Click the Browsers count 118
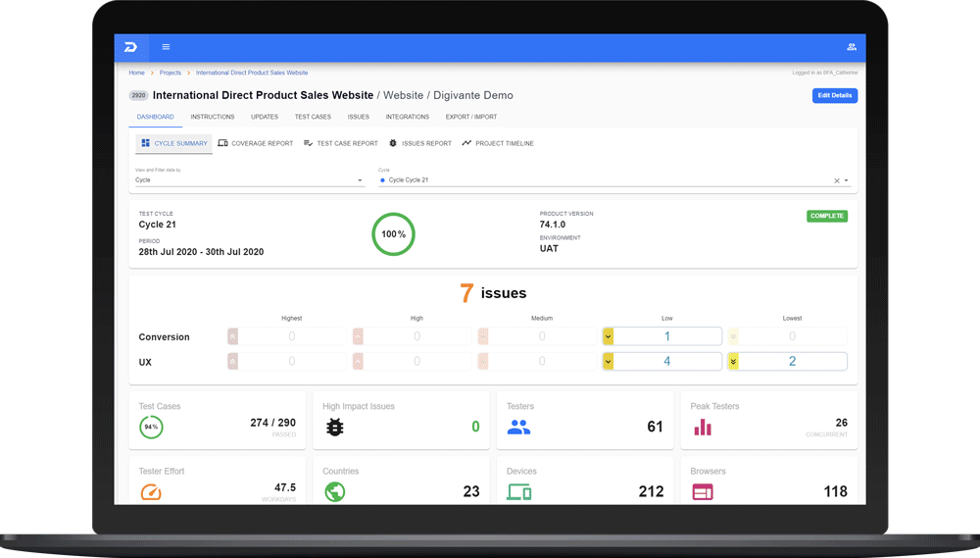 point(836,491)
